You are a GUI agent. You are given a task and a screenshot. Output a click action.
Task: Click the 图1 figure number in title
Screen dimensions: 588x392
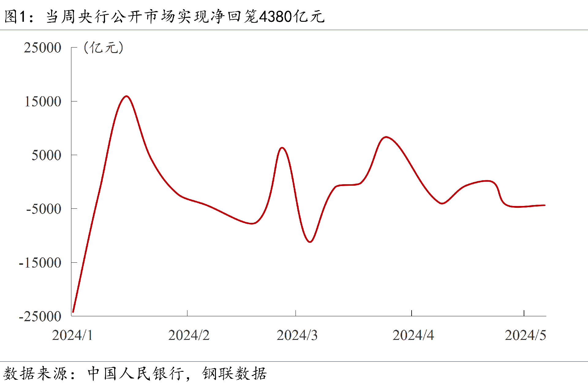coord(15,17)
